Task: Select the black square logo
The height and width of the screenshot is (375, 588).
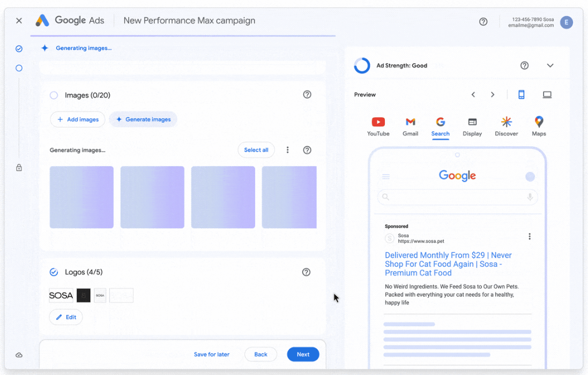Action: tap(84, 296)
